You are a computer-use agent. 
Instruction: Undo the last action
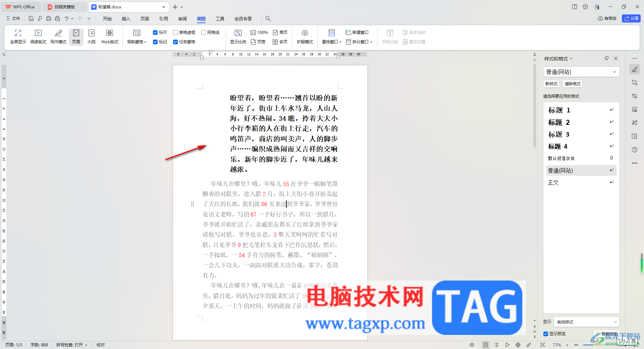[x=67, y=19]
